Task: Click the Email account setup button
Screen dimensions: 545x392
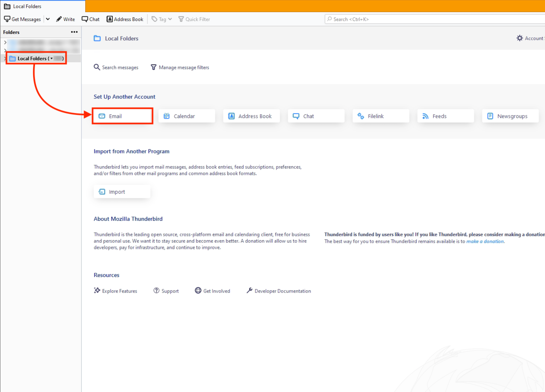Action: (x=122, y=116)
